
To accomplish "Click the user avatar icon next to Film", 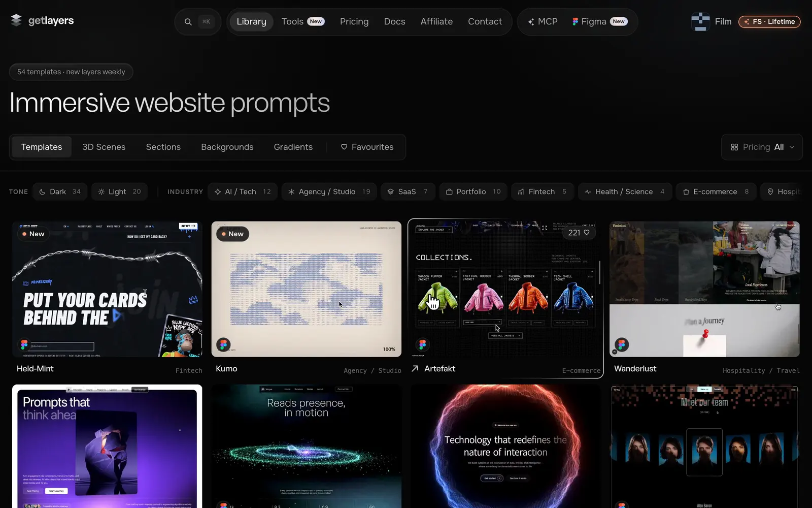I will (700, 21).
